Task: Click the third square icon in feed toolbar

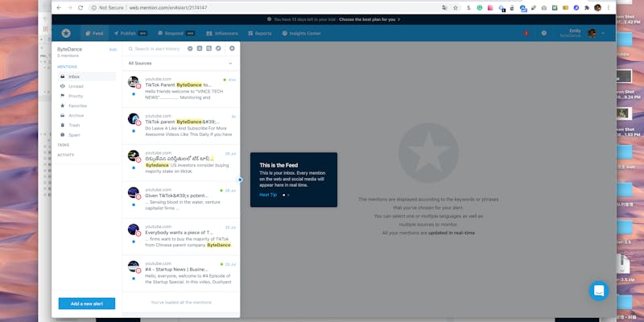Action: click(x=209, y=48)
